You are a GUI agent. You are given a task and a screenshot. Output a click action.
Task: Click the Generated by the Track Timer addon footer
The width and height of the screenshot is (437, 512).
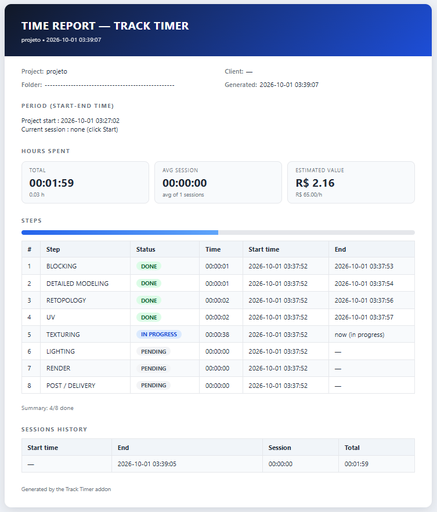66,489
